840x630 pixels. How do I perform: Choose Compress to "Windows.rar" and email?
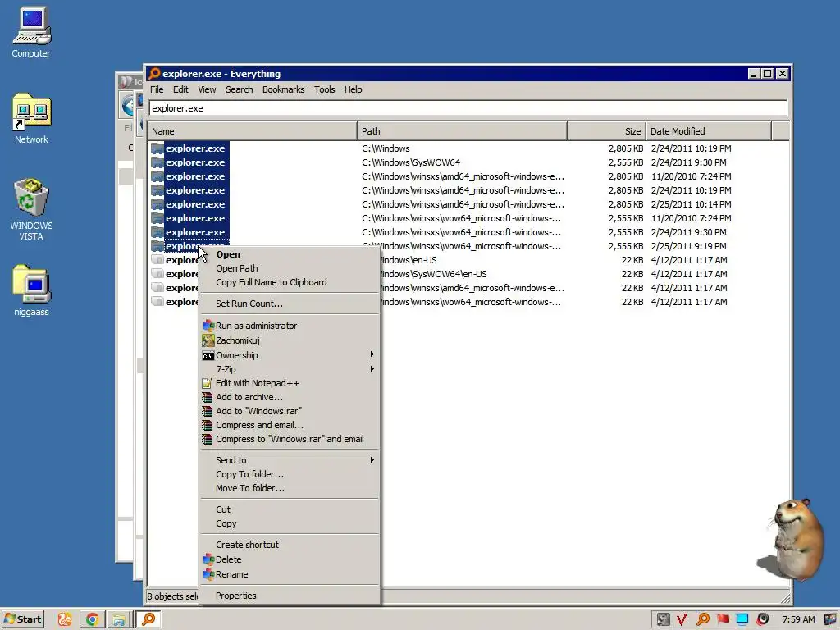(290, 439)
